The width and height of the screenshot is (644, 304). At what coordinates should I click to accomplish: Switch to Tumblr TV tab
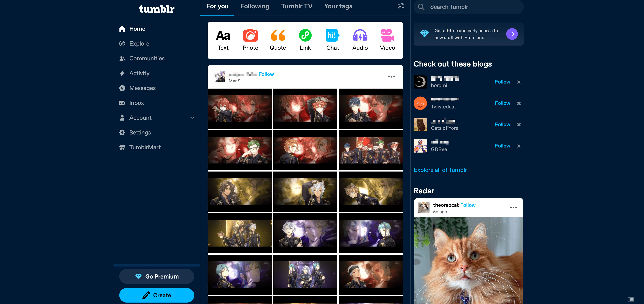296,6
